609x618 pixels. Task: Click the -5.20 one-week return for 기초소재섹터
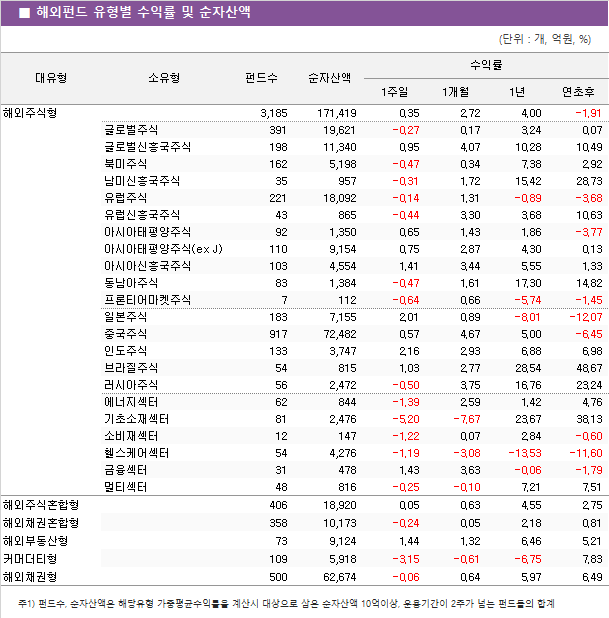click(406, 419)
